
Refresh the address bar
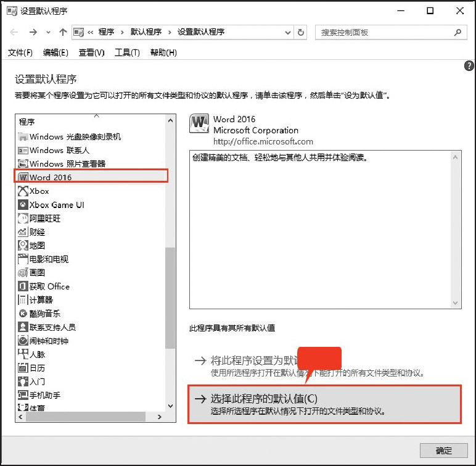[x=300, y=32]
